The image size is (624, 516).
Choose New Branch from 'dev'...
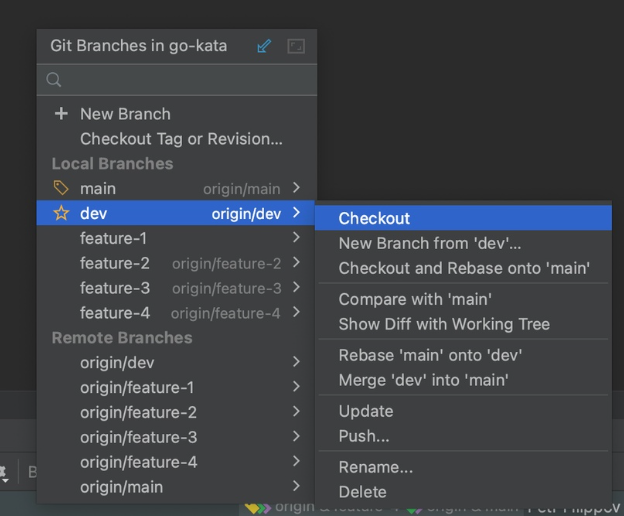click(x=429, y=243)
